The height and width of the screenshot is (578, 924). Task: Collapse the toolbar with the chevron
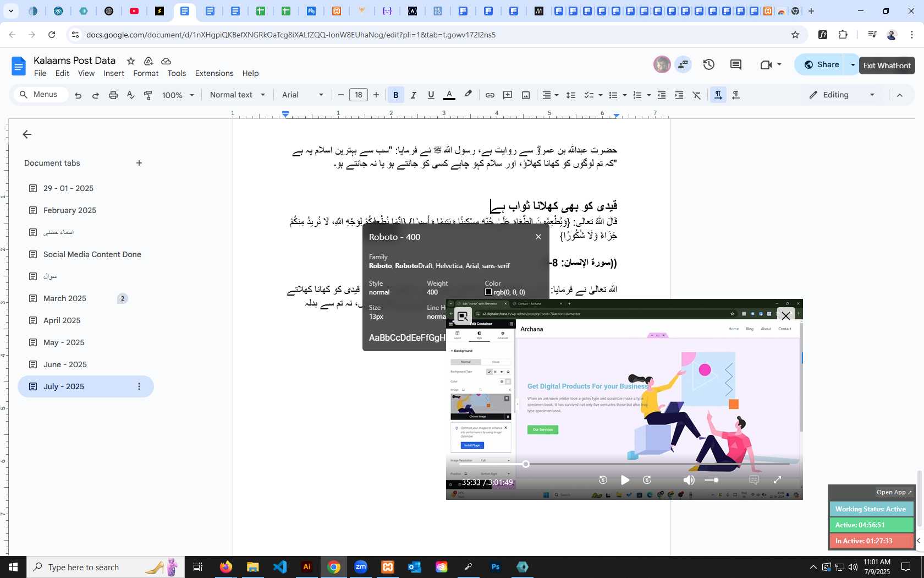click(x=900, y=95)
